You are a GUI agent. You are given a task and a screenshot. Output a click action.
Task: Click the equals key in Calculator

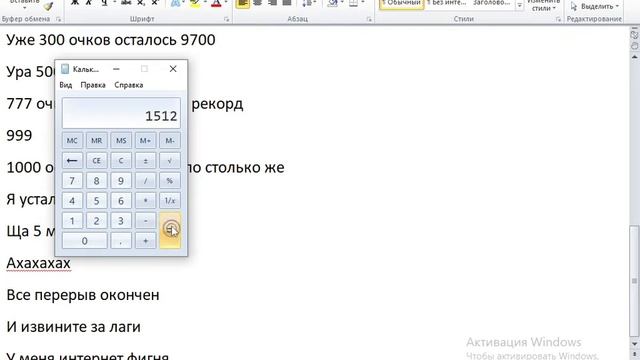pyautogui.click(x=170, y=230)
